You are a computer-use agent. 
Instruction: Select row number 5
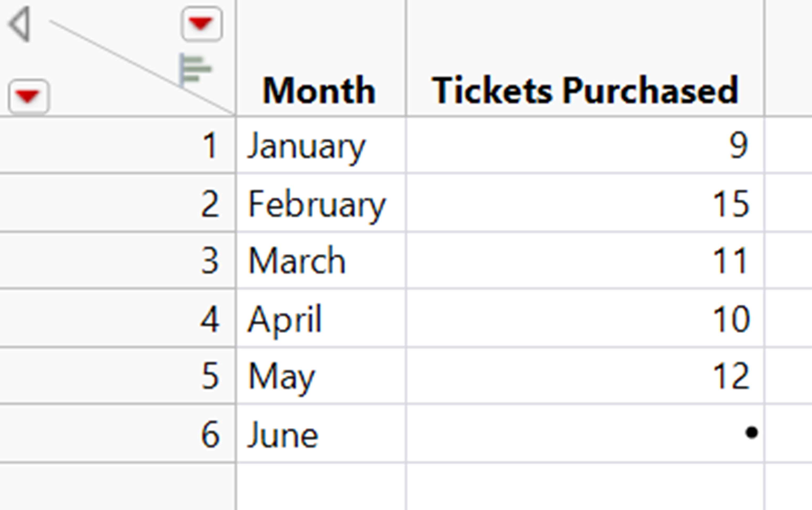pyautogui.click(x=117, y=375)
